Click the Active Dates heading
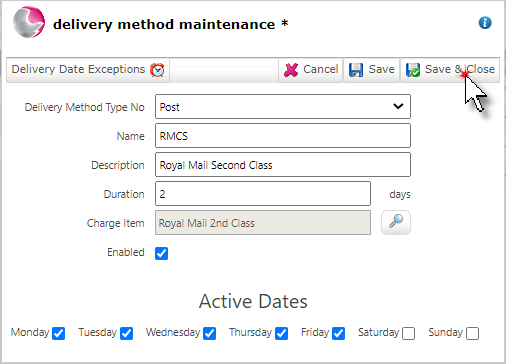The image size is (506, 364). pos(253,301)
